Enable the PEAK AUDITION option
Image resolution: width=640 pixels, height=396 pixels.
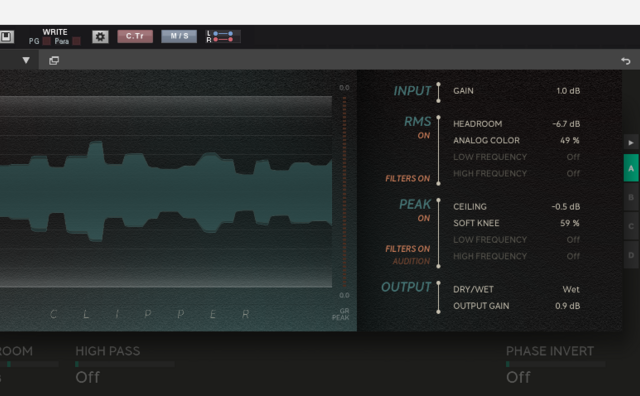(x=411, y=261)
